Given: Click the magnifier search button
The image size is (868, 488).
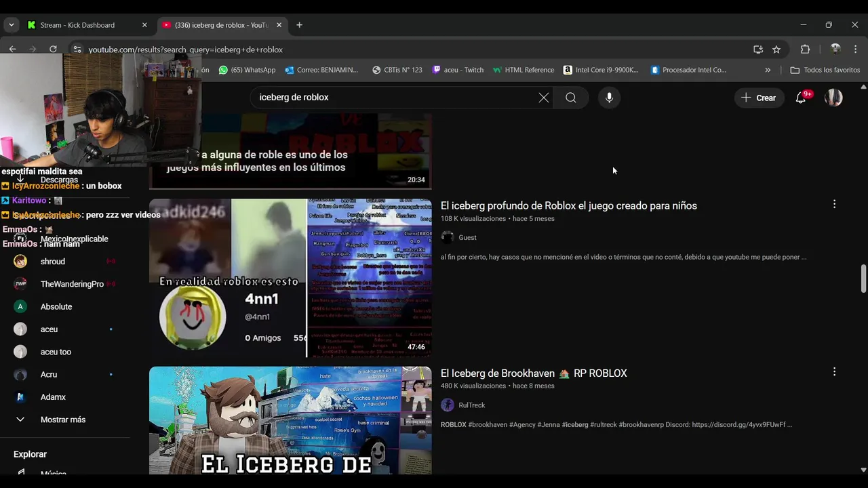Looking at the screenshot, I should tap(571, 98).
